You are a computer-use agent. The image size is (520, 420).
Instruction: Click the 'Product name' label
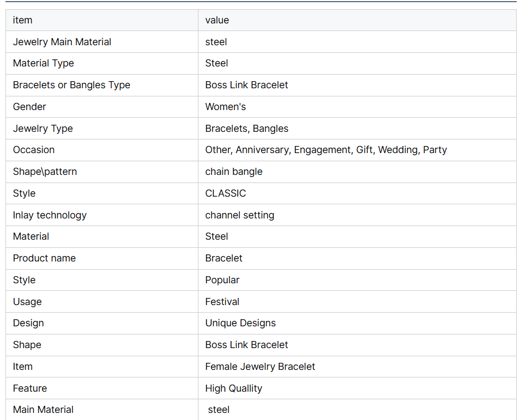tap(44, 258)
